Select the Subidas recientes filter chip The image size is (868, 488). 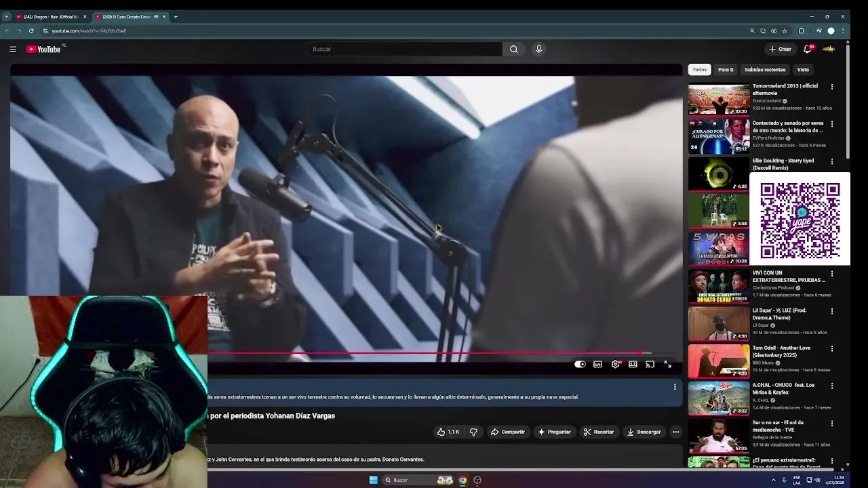tap(765, 70)
